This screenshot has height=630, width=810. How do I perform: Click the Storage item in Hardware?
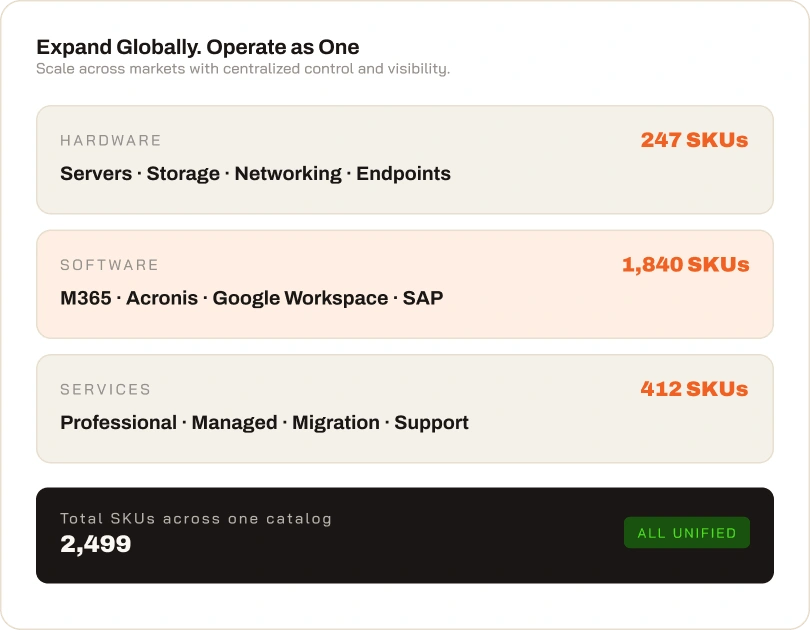click(183, 174)
